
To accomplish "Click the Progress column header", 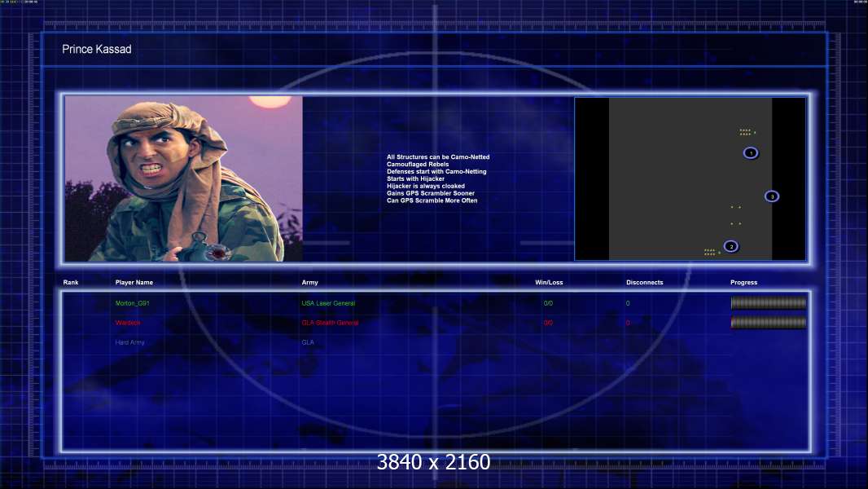I will click(743, 283).
